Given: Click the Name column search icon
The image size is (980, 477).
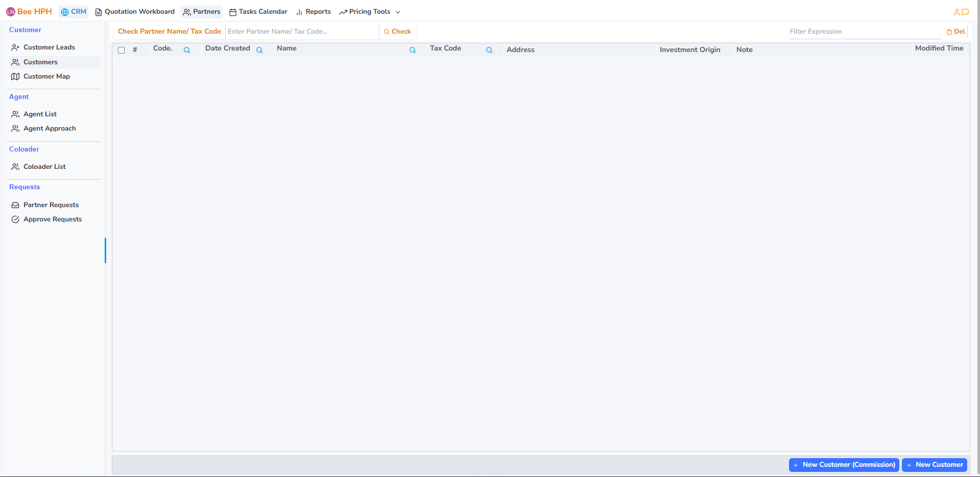Looking at the screenshot, I should [413, 50].
